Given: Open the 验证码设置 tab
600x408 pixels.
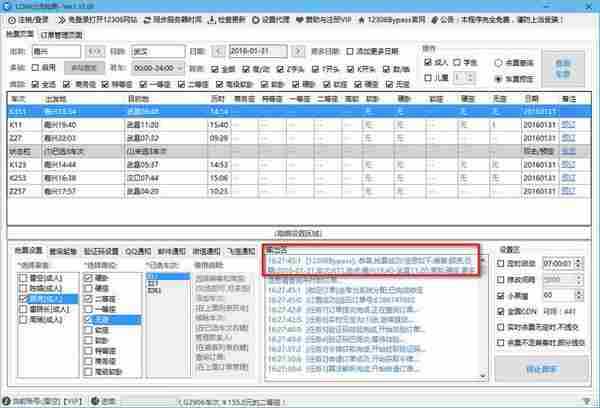Looking at the screenshot, I should click(101, 251).
